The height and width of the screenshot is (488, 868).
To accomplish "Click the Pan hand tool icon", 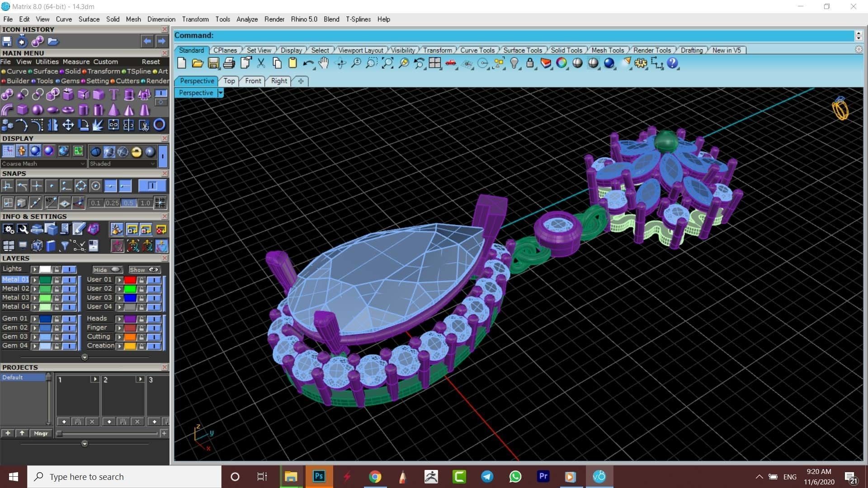I will [323, 63].
